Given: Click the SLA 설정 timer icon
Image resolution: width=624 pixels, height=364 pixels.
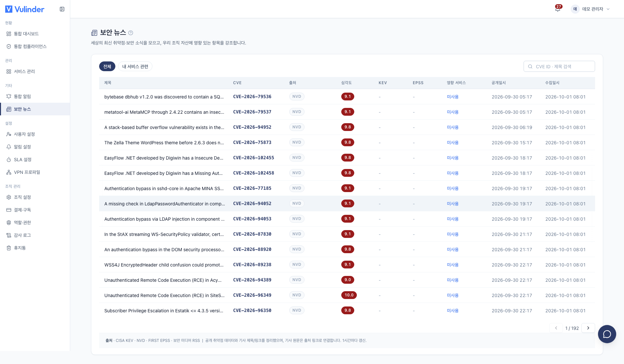Looking at the screenshot, I should (x=9, y=160).
